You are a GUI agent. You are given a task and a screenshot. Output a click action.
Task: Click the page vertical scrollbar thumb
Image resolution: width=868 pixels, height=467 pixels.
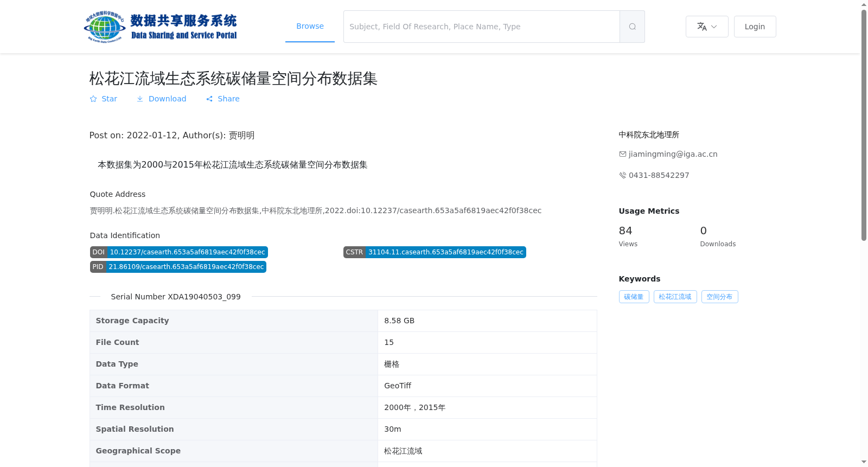864,125
